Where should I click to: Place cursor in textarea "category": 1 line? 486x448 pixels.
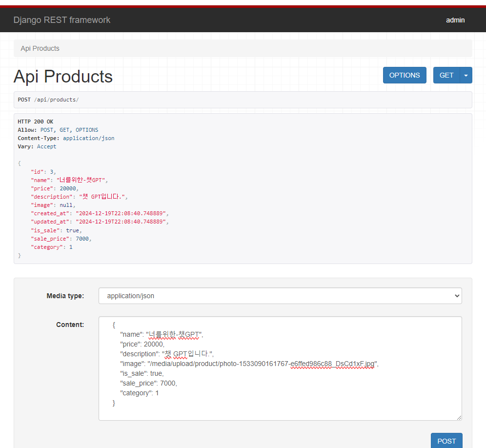pos(139,393)
